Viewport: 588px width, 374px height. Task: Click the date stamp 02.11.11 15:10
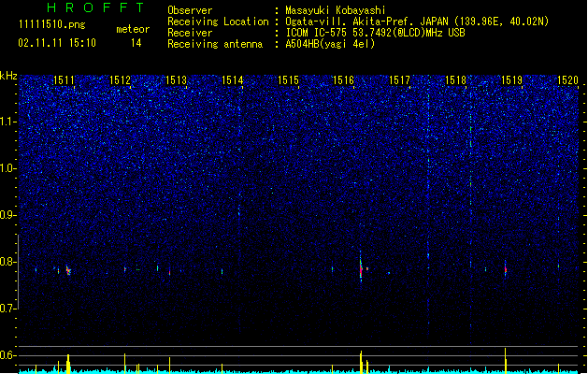click(57, 43)
